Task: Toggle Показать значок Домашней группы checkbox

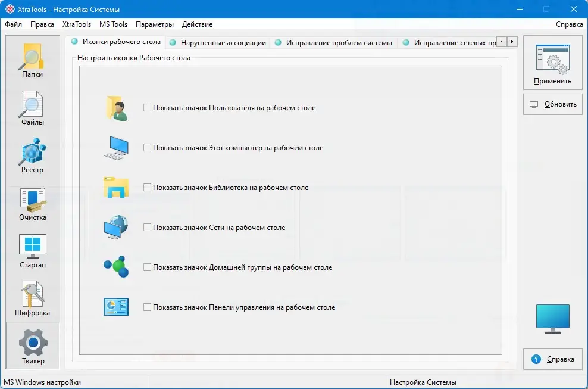Action: [x=147, y=267]
